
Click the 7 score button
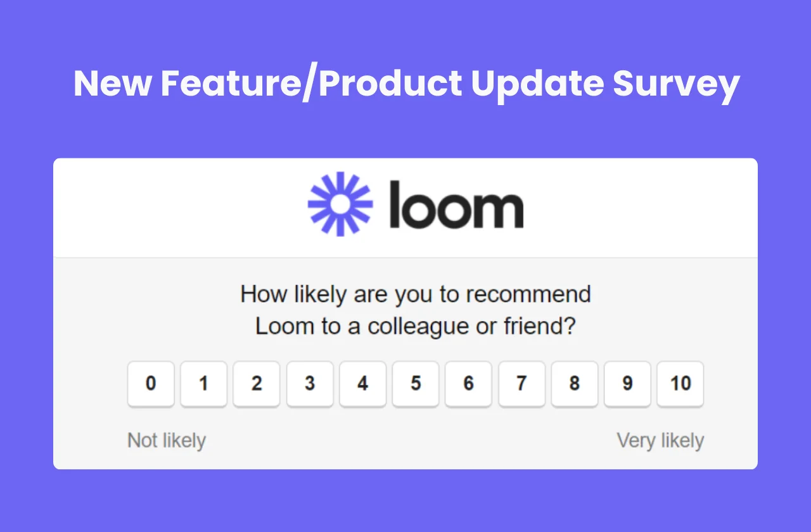click(x=521, y=384)
